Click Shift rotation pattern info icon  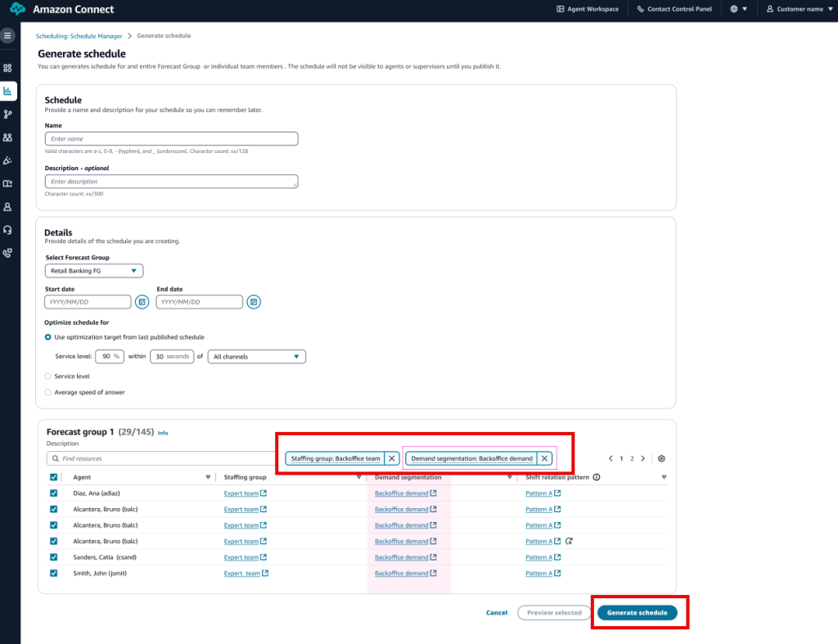(x=597, y=477)
